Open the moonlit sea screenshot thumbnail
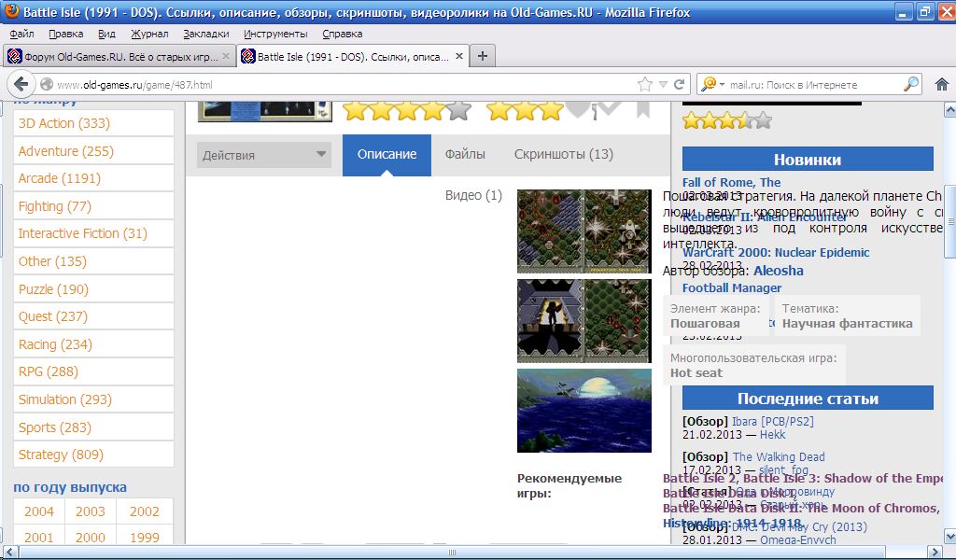The width and height of the screenshot is (956, 560). pos(584,411)
